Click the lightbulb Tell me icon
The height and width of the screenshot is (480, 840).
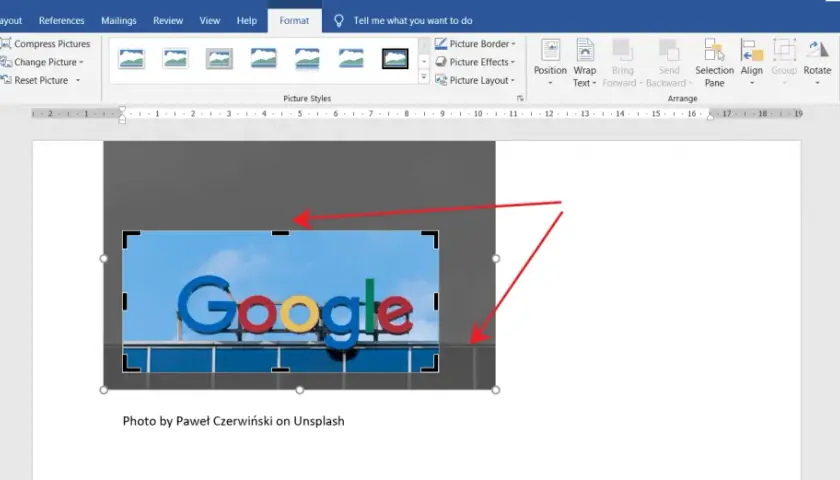tap(339, 20)
